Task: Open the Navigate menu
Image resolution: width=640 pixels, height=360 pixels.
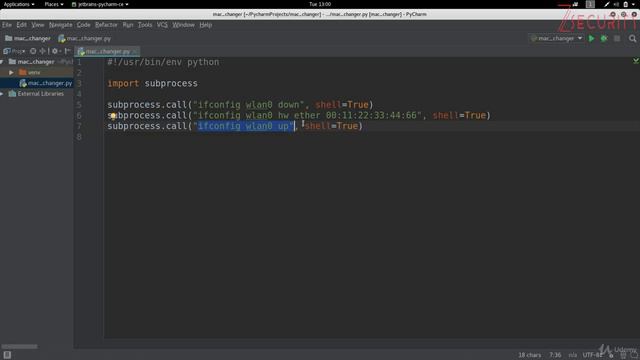Action: 60,25
